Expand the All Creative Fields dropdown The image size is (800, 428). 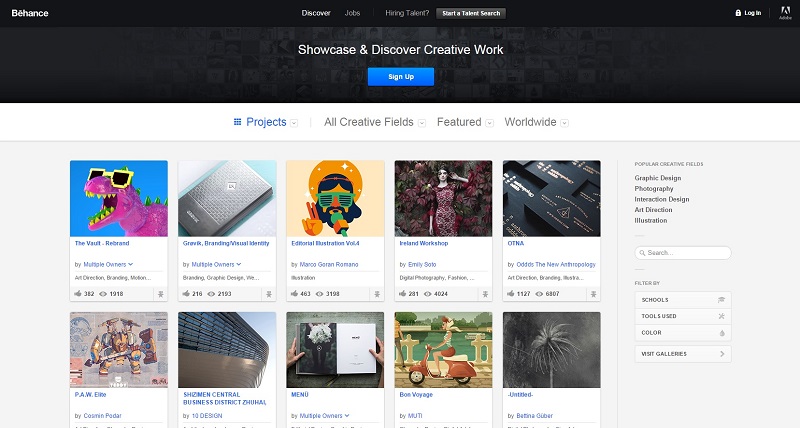[375, 122]
